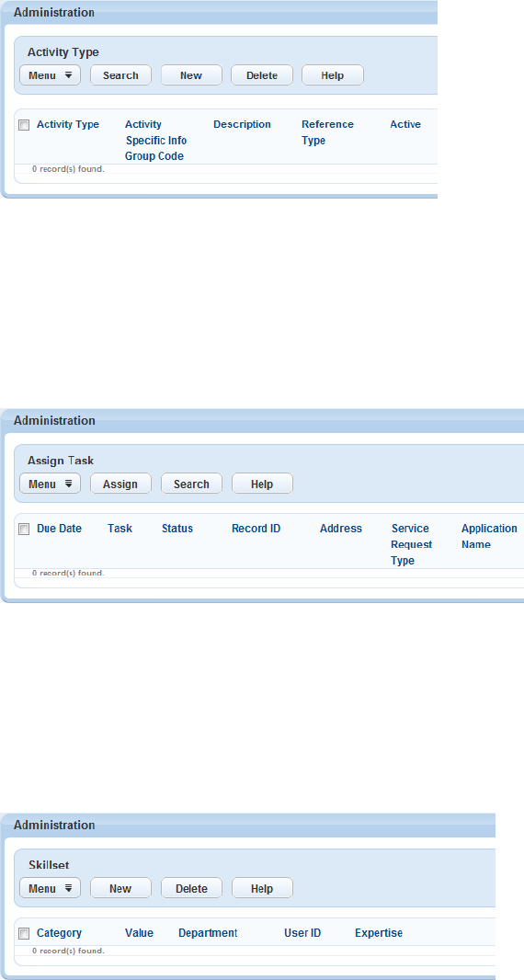
Task: Open Menu dropdown in Skillset panel
Action: point(50,888)
